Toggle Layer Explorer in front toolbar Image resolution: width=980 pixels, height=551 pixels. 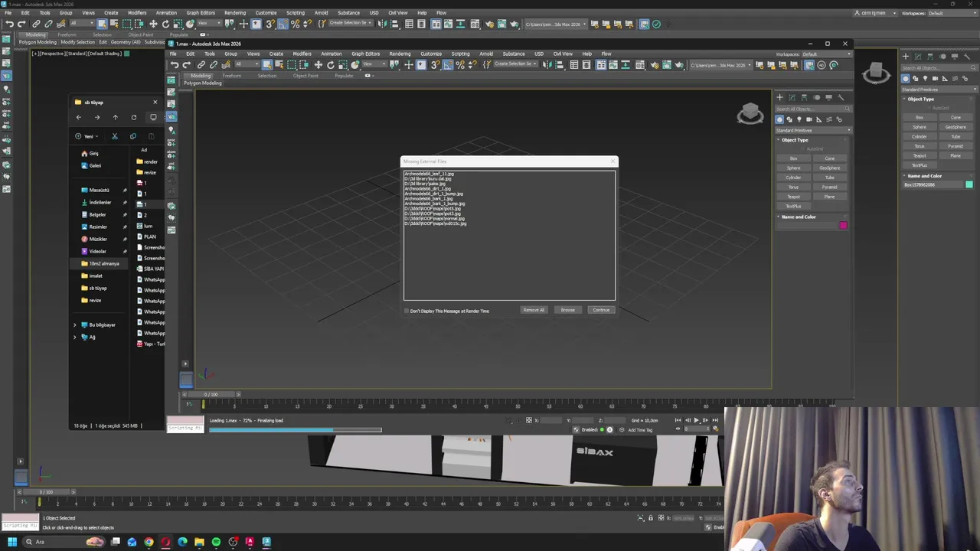coord(586,65)
